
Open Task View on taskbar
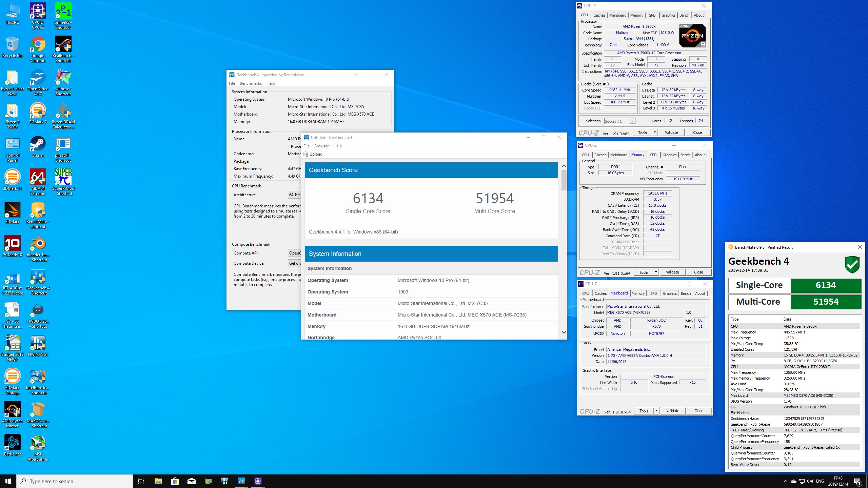point(141,481)
